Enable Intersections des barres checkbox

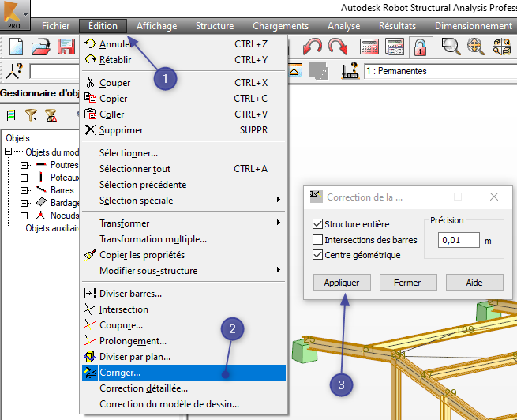[318, 240]
